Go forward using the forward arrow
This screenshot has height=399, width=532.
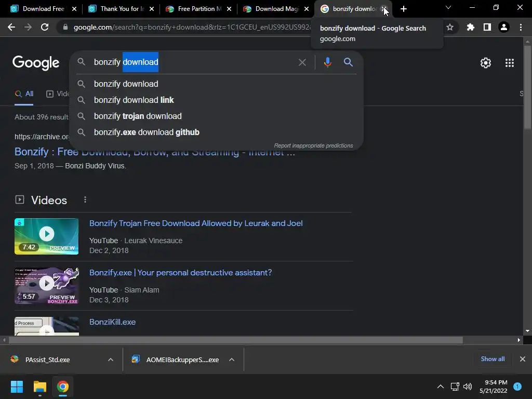(28, 27)
